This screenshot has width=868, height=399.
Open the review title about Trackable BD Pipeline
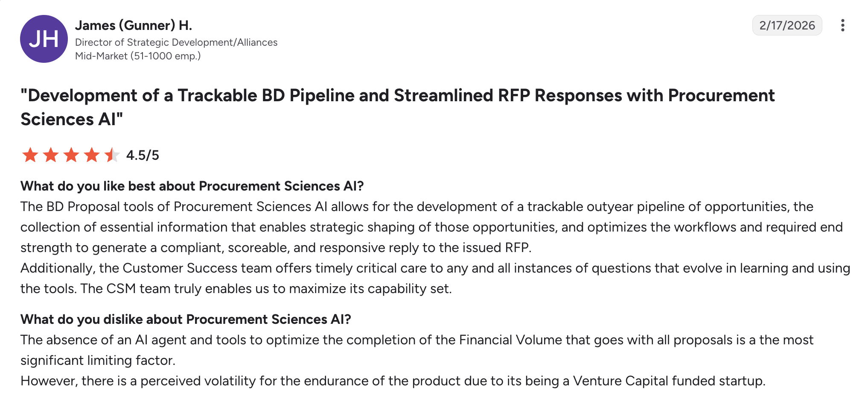pos(397,107)
